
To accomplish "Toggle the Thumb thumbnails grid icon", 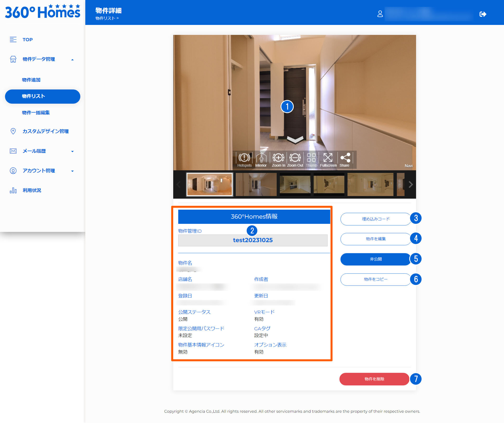I will (x=311, y=158).
